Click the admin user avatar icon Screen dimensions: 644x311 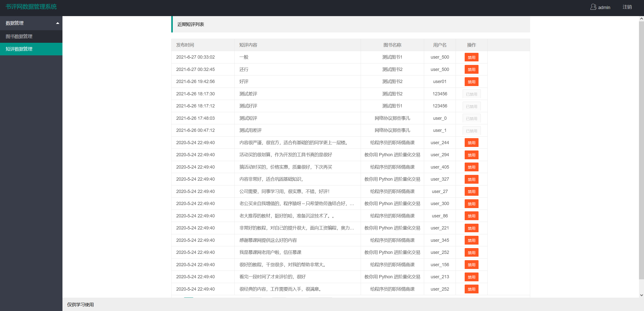593,7
